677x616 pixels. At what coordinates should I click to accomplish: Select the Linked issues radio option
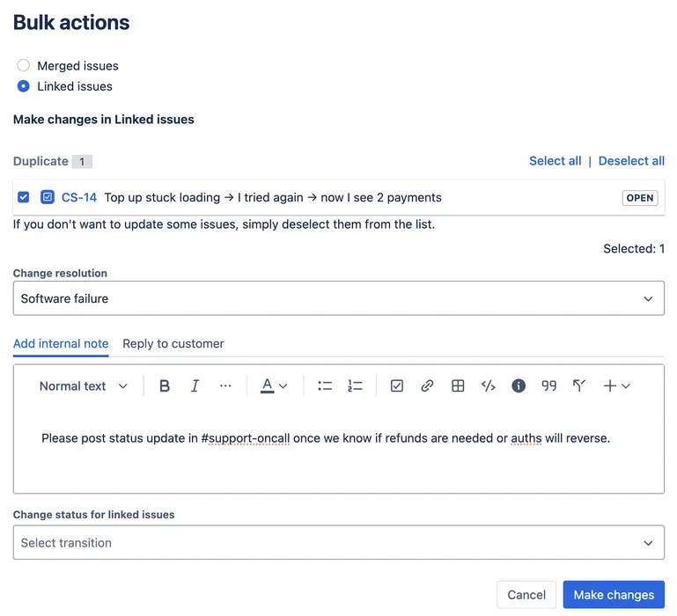point(24,86)
